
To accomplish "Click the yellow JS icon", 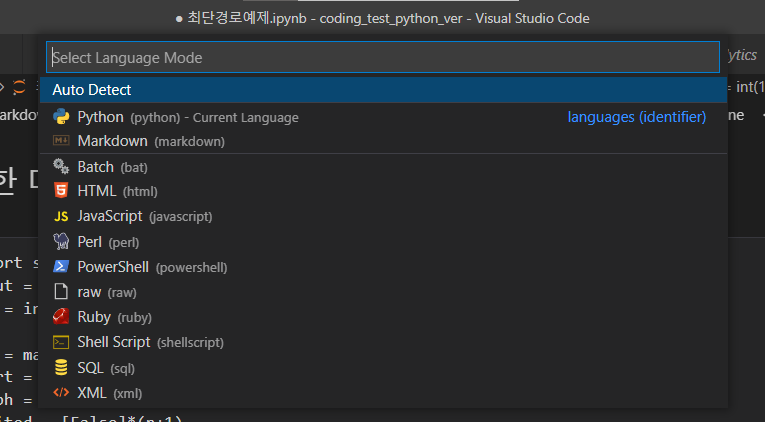I will click(61, 216).
